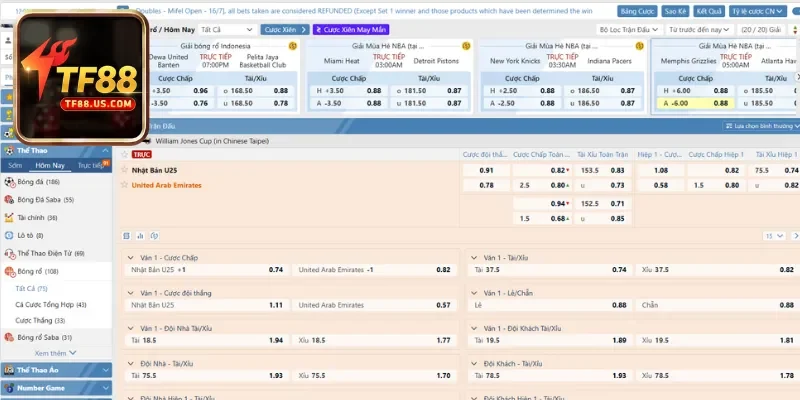Select highlighted A -6.00 odds 0.88 Memphis Grizzlies
800x400 pixels.
(x=695, y=103)
